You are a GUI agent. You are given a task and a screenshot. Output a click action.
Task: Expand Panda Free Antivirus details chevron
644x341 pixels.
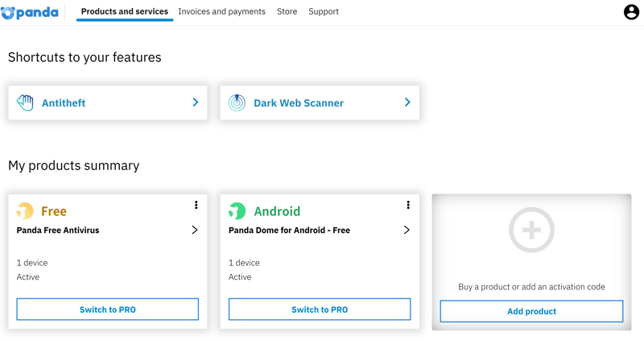click(195, 230)
